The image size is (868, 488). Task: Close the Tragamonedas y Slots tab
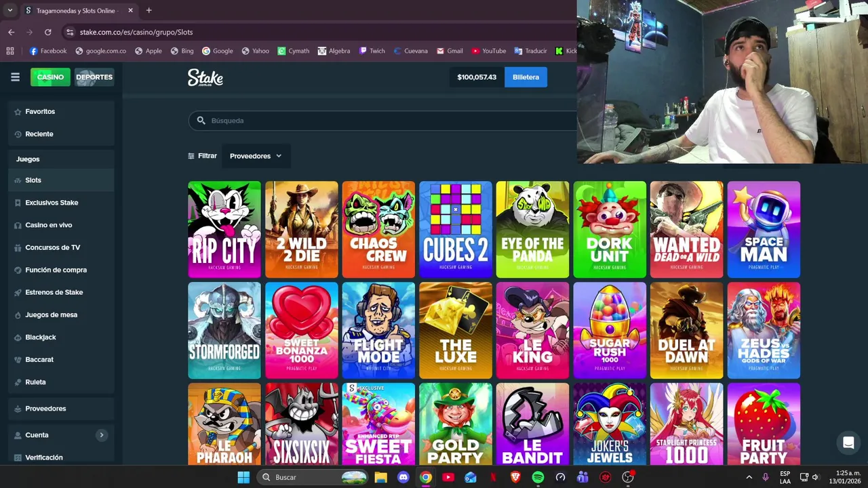[130, 10]
